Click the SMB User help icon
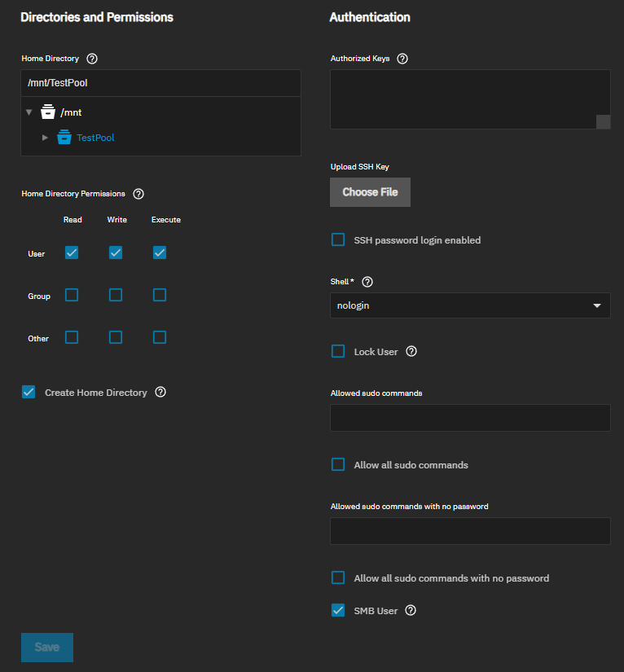Image resolution: width=624 pixels, height=672 pixels. [x=411, y=610]
